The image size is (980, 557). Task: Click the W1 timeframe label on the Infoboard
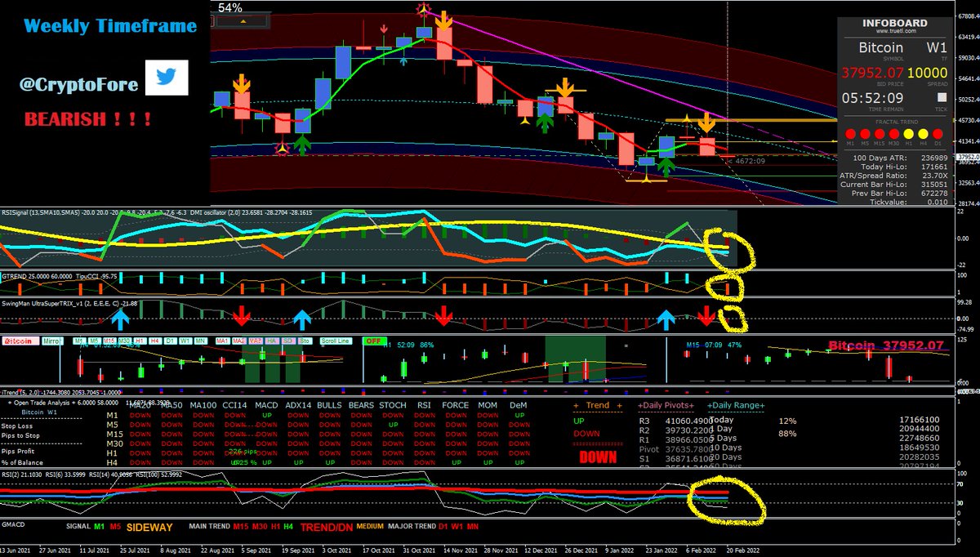coord(937,47)
